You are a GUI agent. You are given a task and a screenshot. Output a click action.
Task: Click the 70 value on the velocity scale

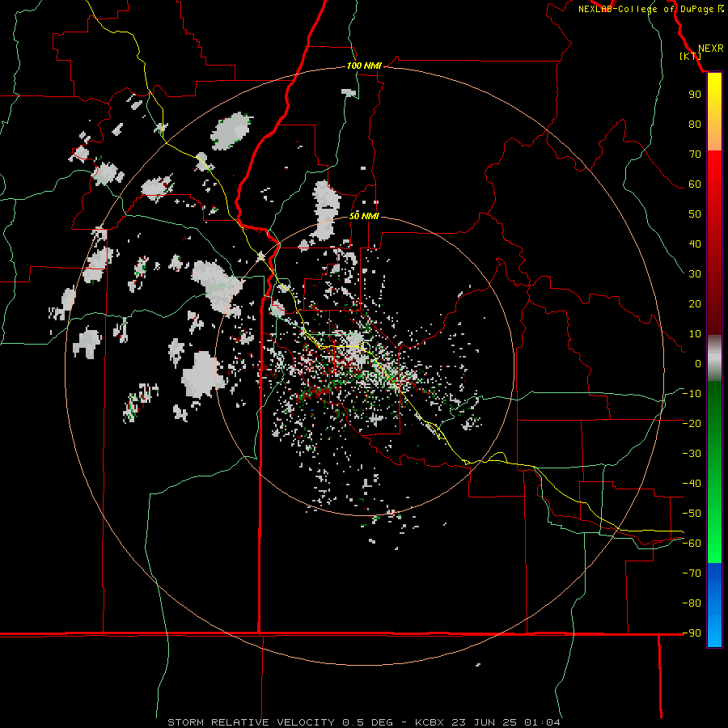tap(695, 154)
